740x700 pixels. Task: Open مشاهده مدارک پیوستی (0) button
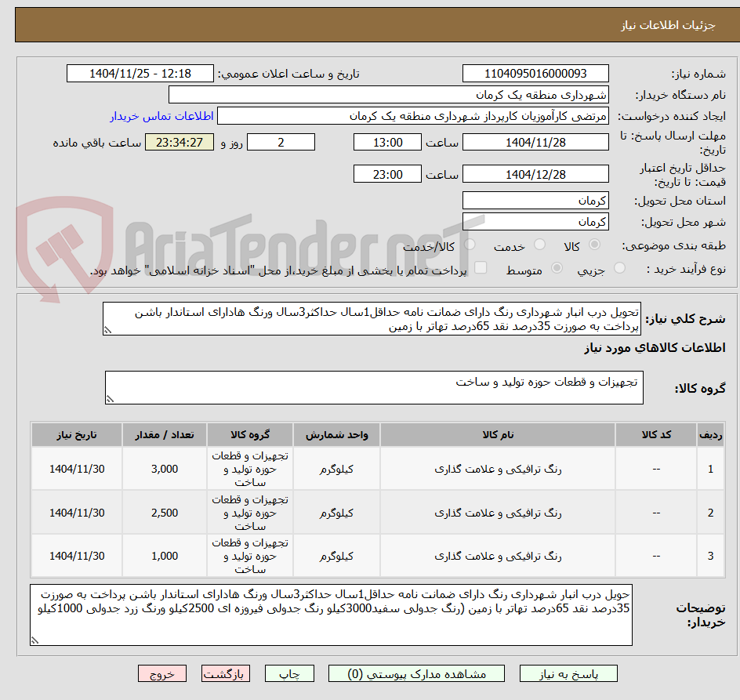coord(416,673)
